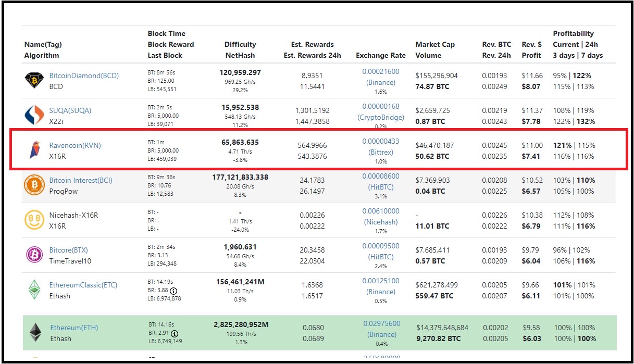Open the SUQA(SUQA) coin link

pyautogui.click(x=70, y=110)
